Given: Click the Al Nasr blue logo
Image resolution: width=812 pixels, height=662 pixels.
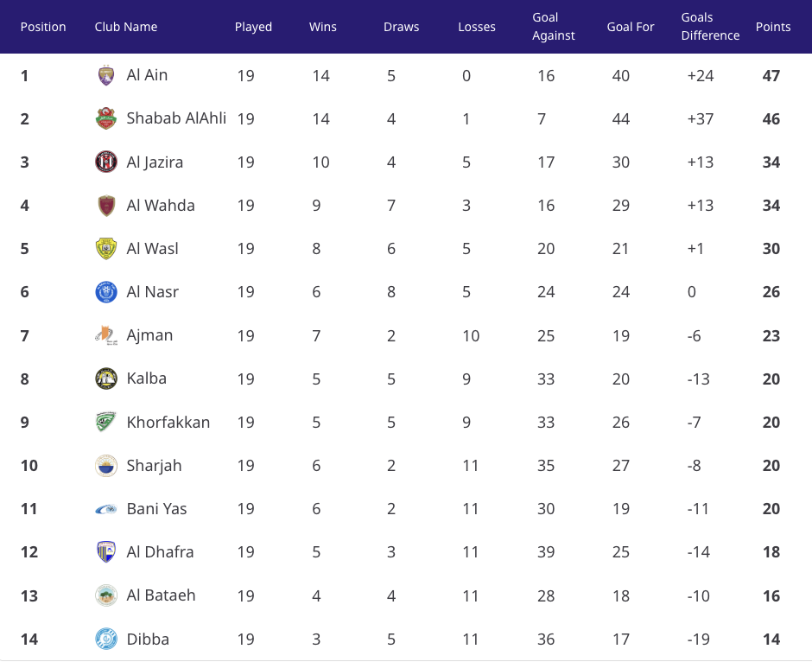Looking at the screenshot, I should (105, 292).
